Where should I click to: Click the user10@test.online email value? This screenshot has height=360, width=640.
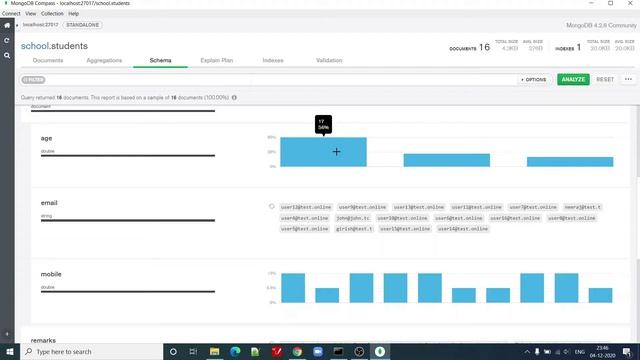coord(402,218)
